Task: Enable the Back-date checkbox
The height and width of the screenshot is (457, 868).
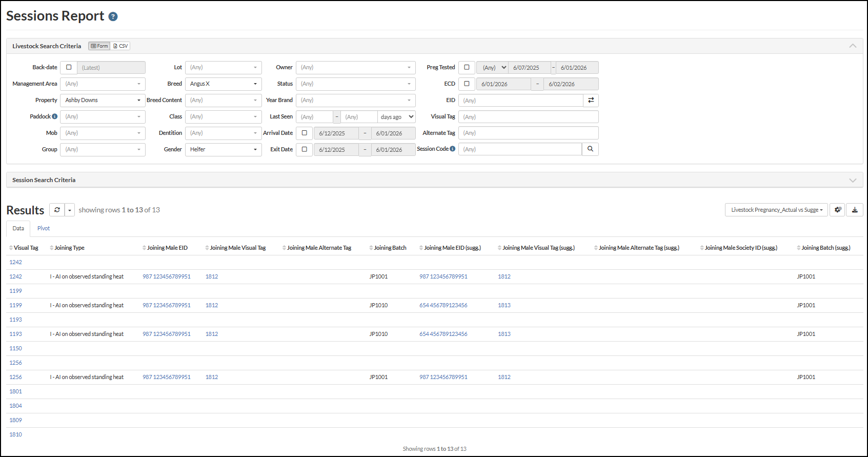Action: (x=69, y=68)
